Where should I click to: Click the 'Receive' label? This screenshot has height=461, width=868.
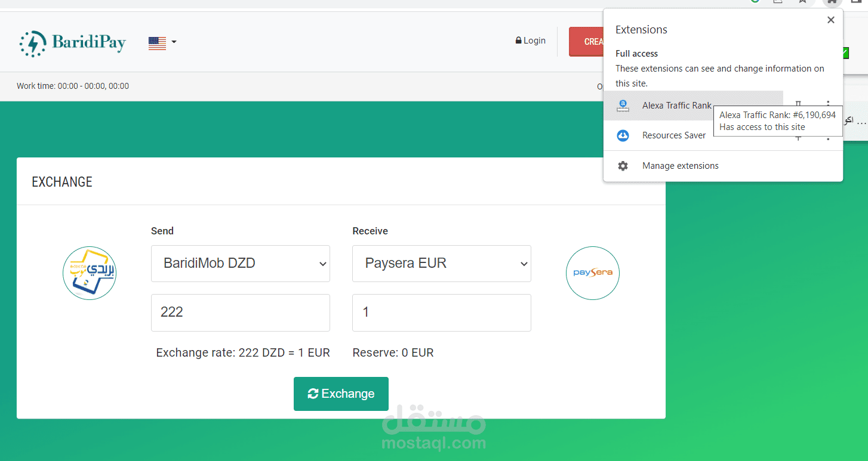point(370,231)
